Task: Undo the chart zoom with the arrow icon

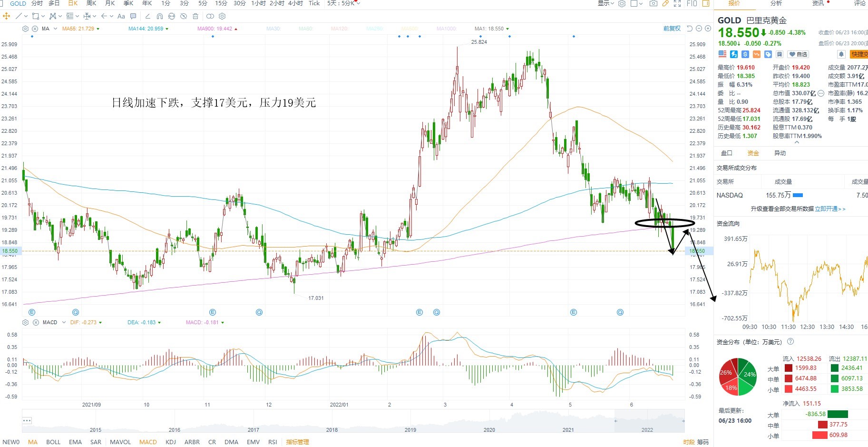Action: (690, 29)
